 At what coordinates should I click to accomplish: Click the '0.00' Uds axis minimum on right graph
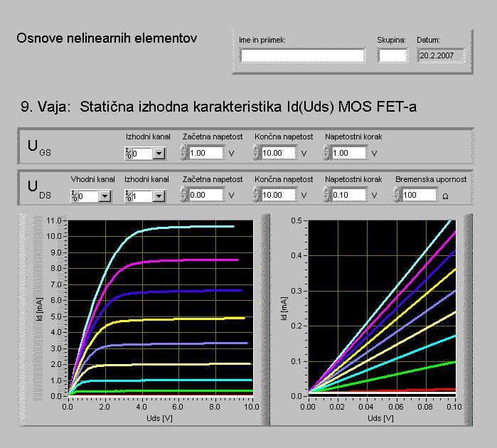click(x=308, y=407)
